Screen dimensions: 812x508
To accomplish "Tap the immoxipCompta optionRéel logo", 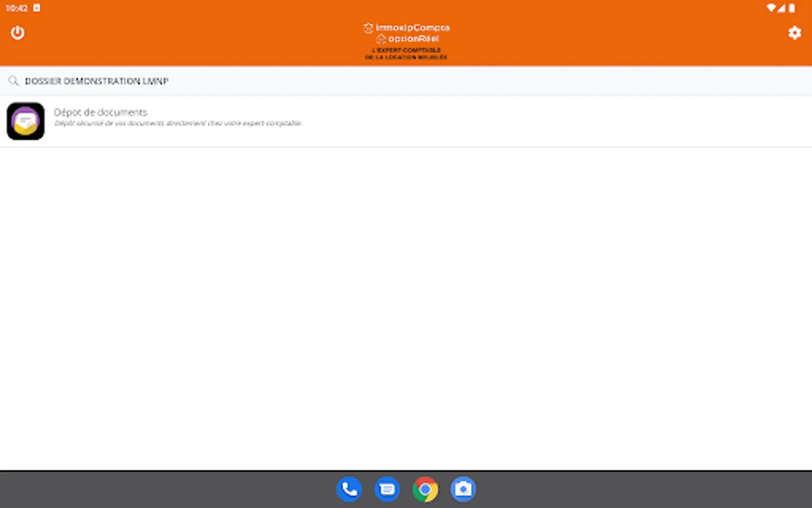I will tap(406, 41).
